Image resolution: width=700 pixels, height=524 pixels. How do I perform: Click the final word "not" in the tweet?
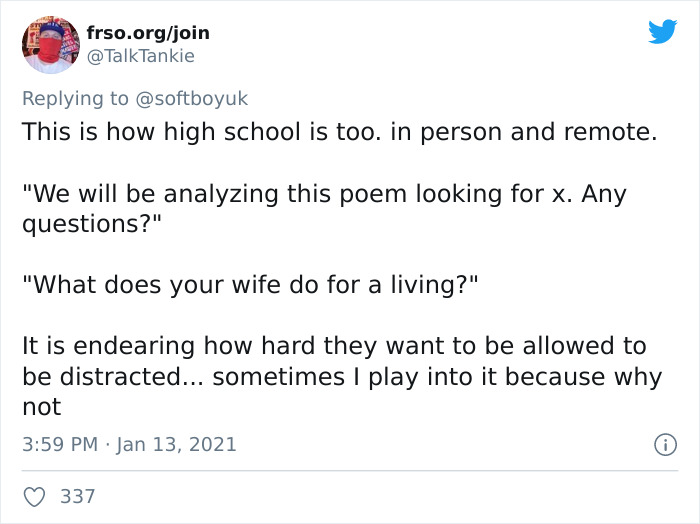point(41,407)
